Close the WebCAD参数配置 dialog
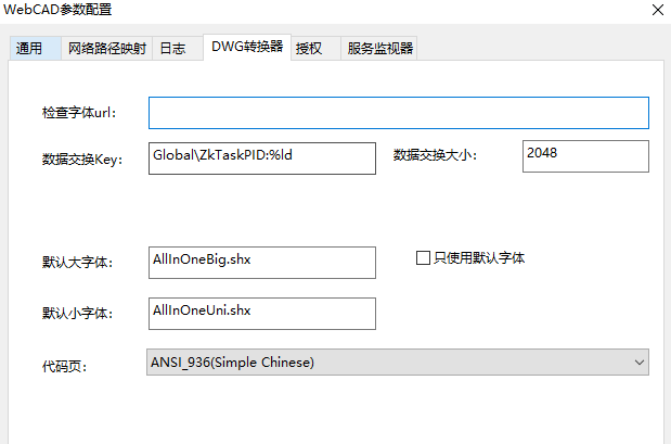 [x=657, y=10]
